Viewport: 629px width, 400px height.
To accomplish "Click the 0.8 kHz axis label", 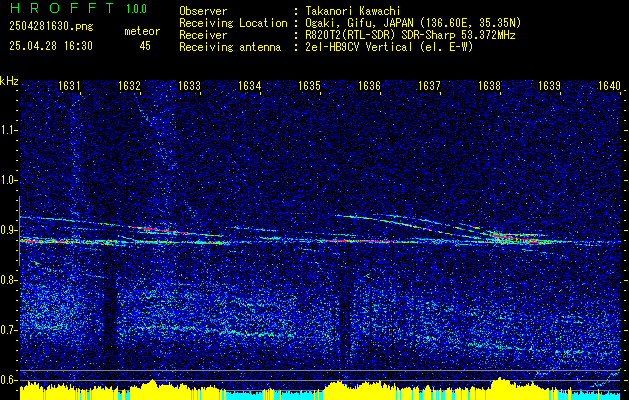I will tap(8, 280).
